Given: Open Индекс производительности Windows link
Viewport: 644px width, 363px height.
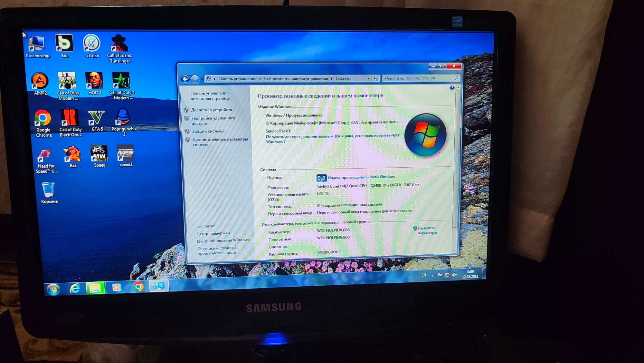Looking at the screenshot, I should click(361, 177).
